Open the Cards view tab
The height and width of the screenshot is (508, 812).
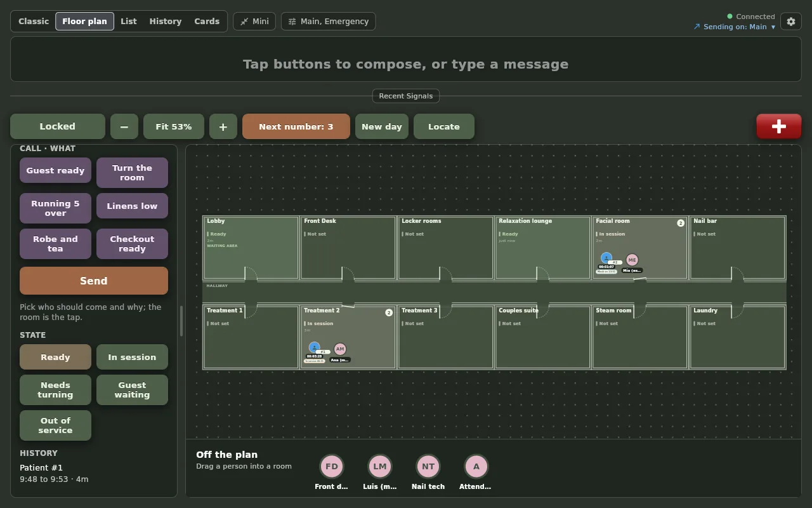click(x=207, y=22)
